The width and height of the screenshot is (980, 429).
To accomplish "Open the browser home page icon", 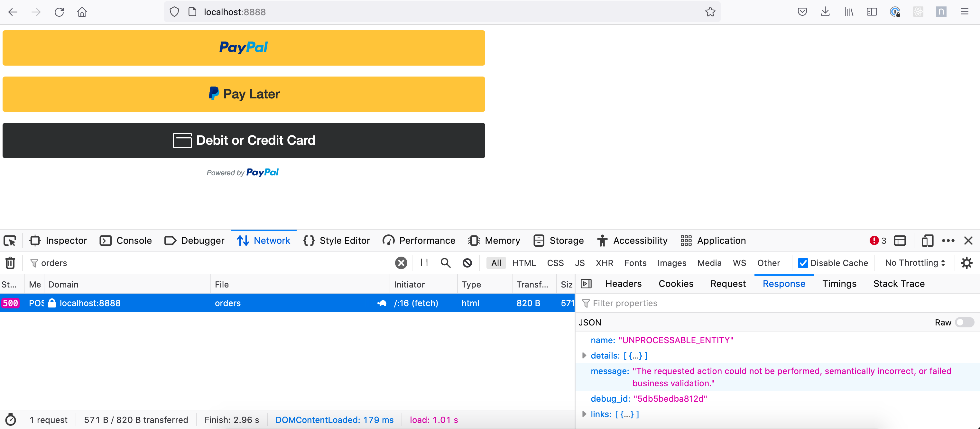I will tap(82, 12).
